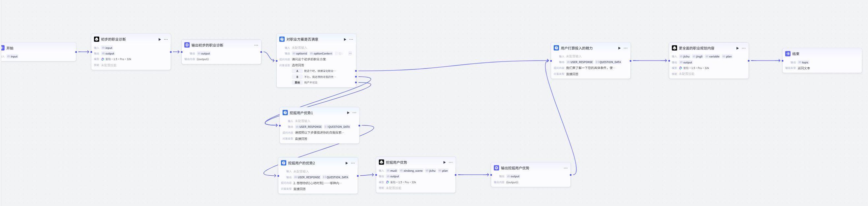Run the 更全面的职业规划内容 node
Viewport: 868px width, 206px height.
[x=737, y=48]
